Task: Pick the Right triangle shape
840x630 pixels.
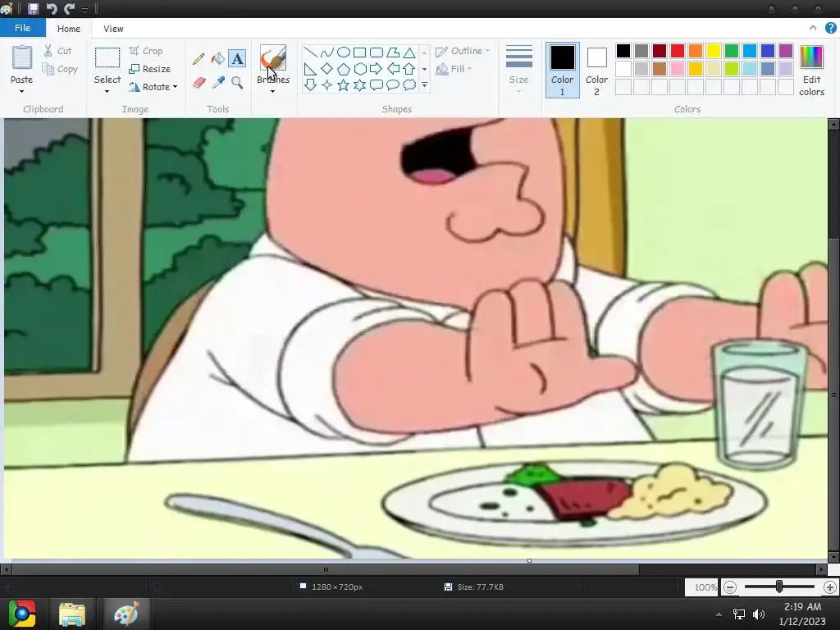Action: tap(310, 69)
